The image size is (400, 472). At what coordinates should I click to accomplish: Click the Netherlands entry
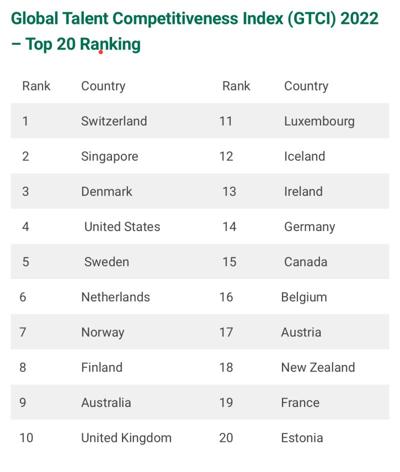tap(116, 297)
